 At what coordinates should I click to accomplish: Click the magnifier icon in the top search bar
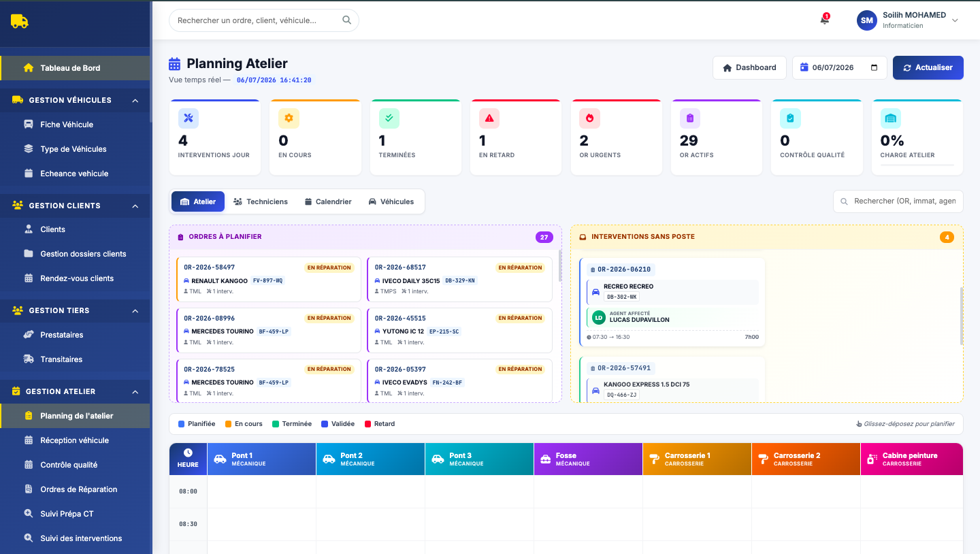point(347,20)
